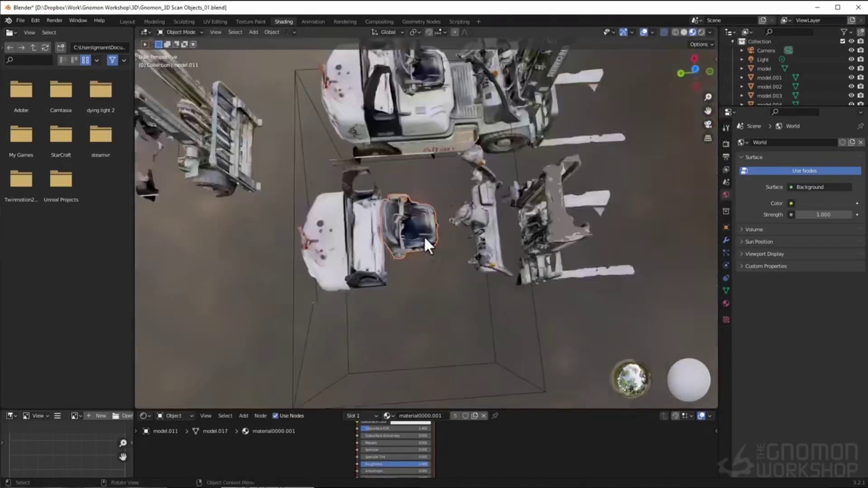The height and width of the screenshot is (488, 868).
Task: Open the Texture properties checker icon
Action: tap(726, 320)
